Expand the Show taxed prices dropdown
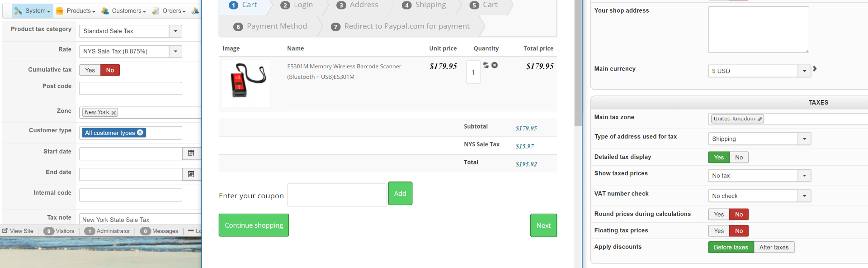The image size is (868, 268). [804, 176]
